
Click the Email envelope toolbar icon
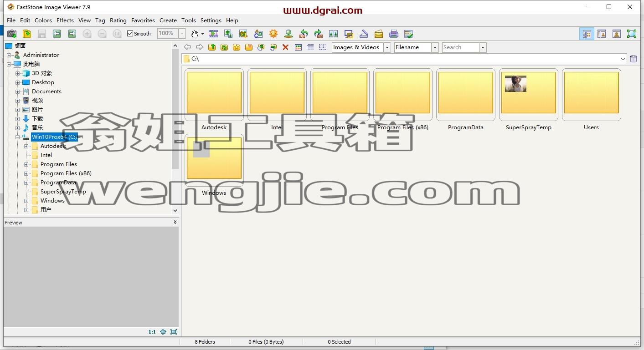click(x=379, y=34)
